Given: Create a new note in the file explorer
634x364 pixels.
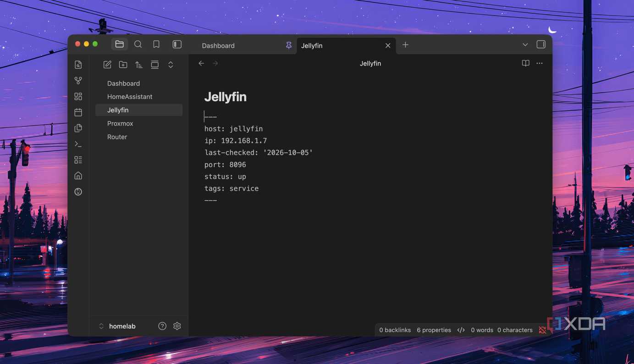Looking at the screenshot, I should (107, 65).
